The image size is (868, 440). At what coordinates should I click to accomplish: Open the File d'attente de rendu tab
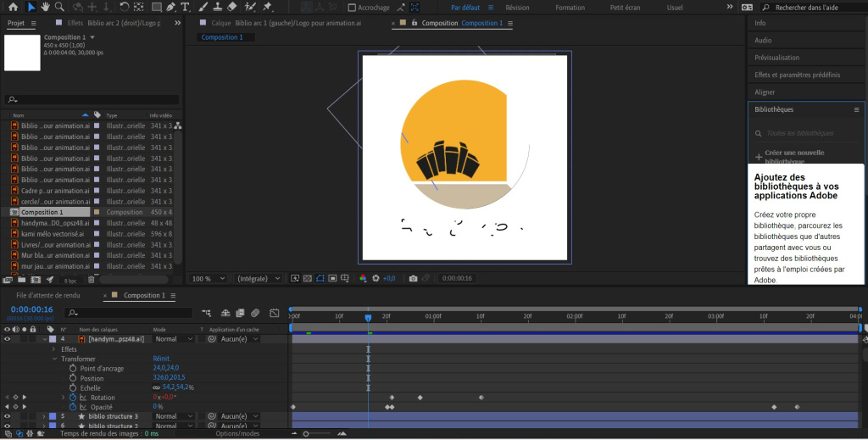pos(48,296)
